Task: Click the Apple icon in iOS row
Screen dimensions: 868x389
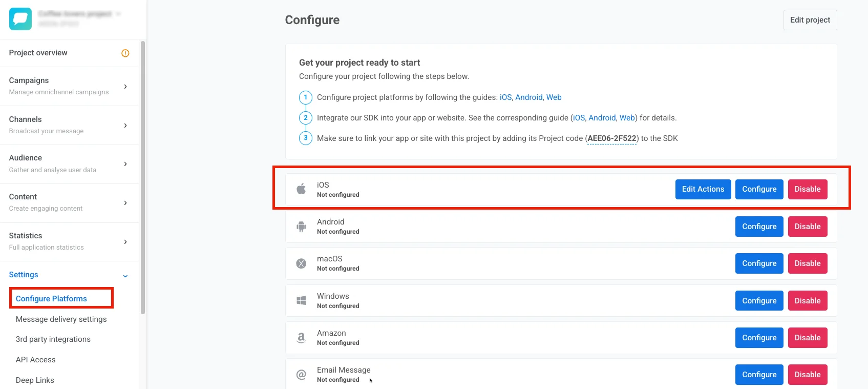Action: coord(301,189)
